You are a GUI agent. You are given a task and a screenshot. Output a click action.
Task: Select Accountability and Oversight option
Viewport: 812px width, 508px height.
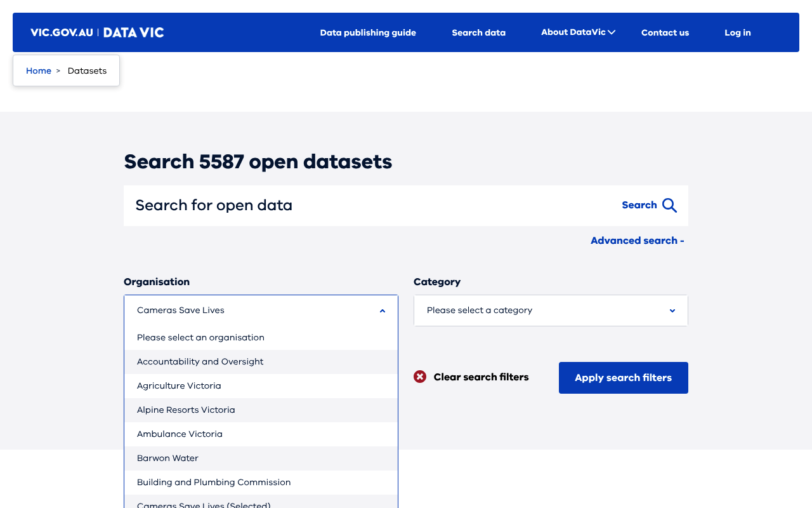tap(261, 362)
